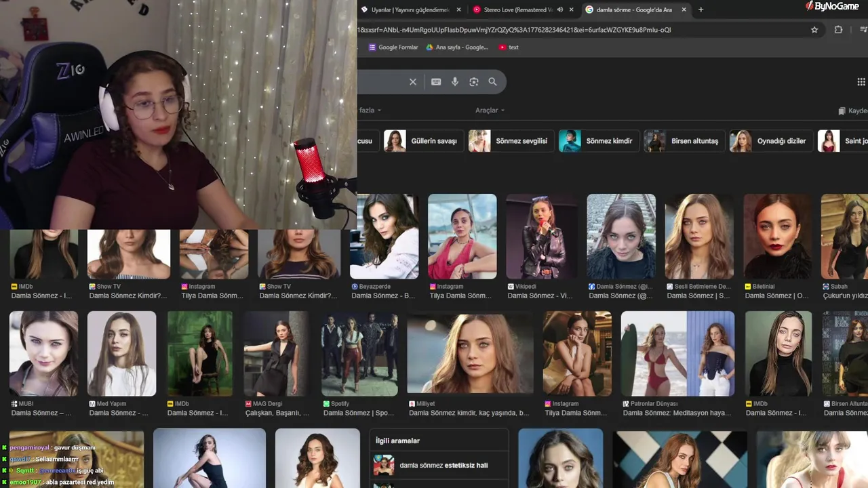Start voice search with the microphone icon
Image resolution: width=868 pixels, height=488 pixels.
pos(455,82)
